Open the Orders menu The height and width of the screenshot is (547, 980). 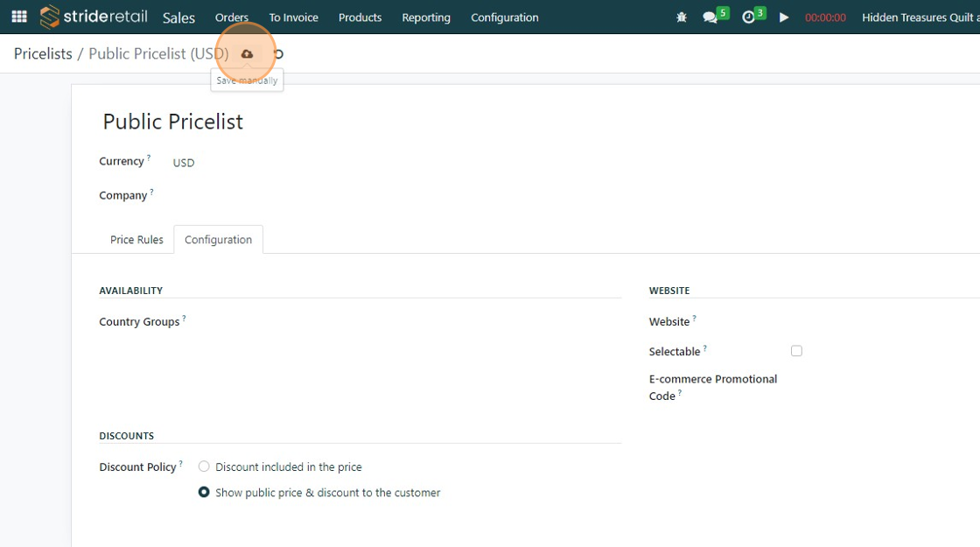(232, 18)
